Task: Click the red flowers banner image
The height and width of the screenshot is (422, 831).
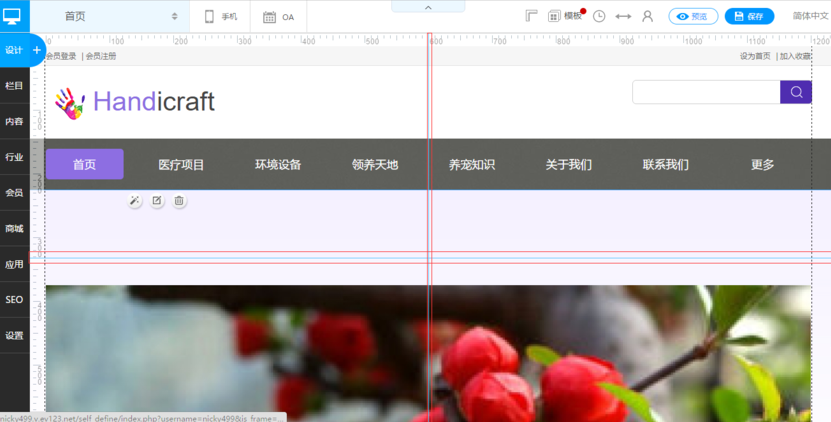Action: [428, 354]
